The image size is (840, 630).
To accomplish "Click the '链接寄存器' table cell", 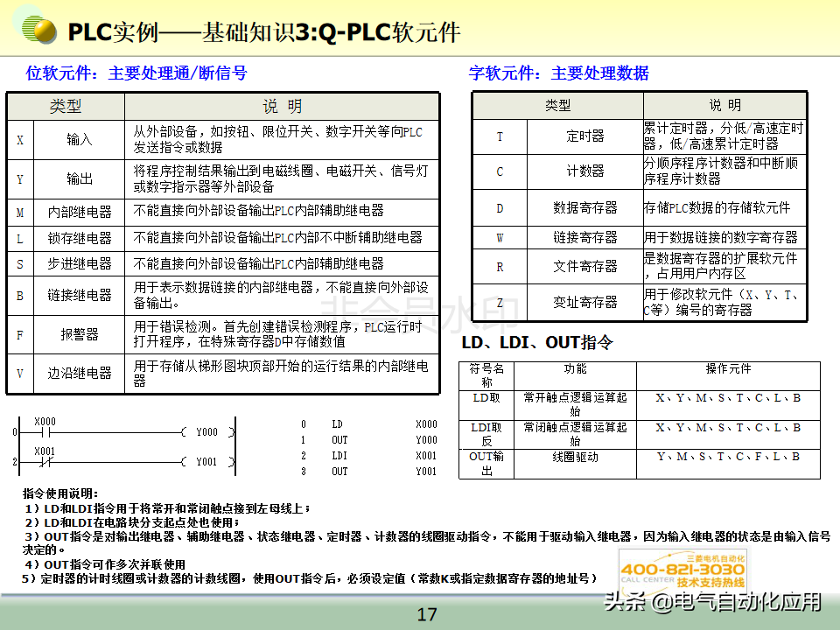I will coord(585,237).
